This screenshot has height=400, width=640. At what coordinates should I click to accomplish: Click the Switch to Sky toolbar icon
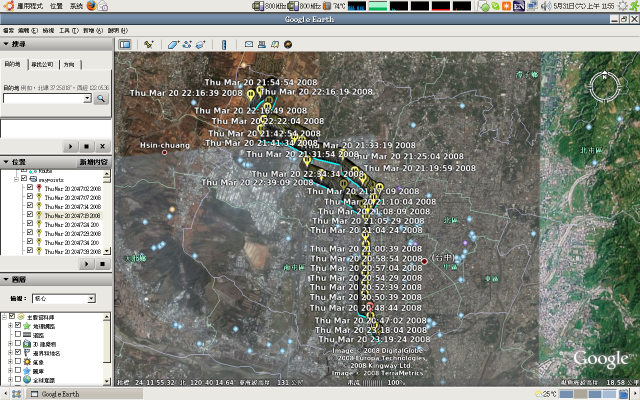[x=288, y=44]
